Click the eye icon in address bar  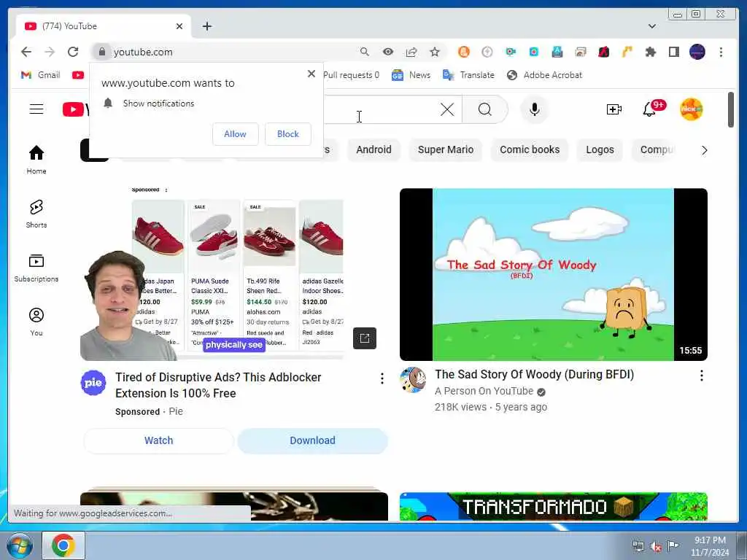(388, 52)
